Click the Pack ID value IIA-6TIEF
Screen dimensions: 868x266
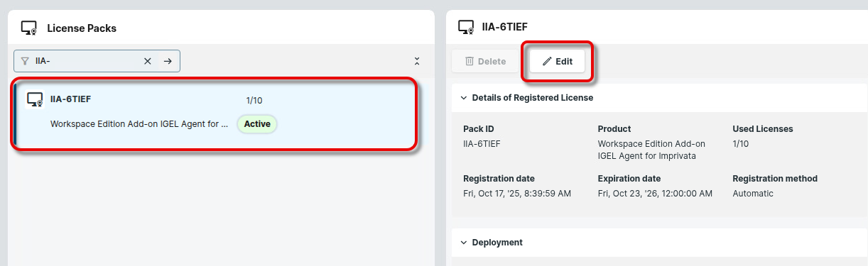click(x=482, y=143)
